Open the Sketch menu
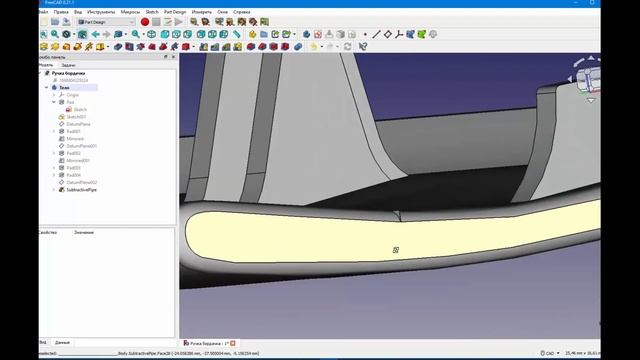The height and width of the screenshot is (360, 640). (x=152, y=12)
